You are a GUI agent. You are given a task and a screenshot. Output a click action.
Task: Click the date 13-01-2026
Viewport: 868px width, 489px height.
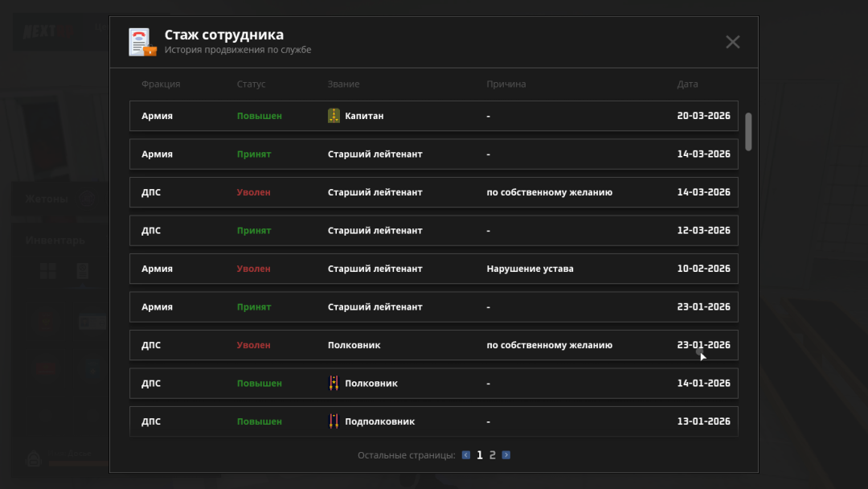[x=703, y=421]
